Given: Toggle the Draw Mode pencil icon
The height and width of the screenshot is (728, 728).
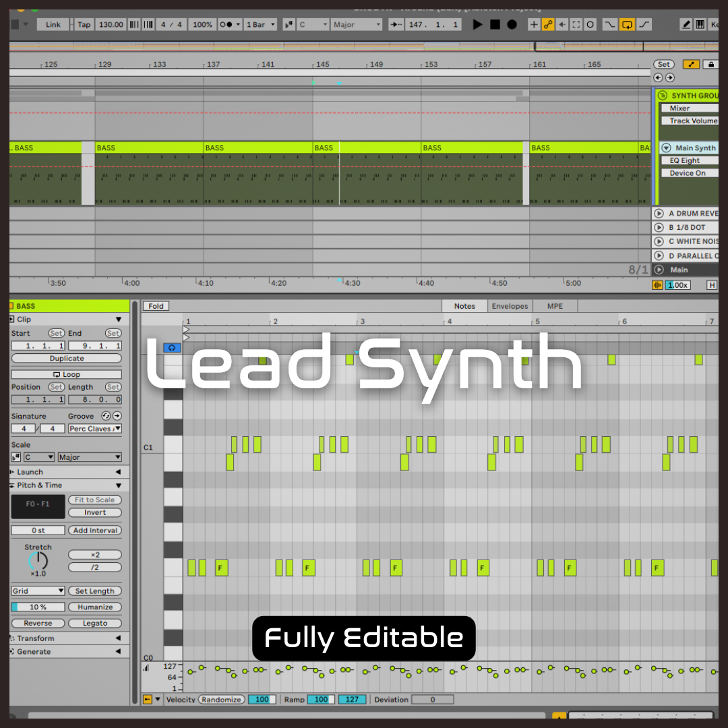Looking at the screenshot, I should 686,24.
